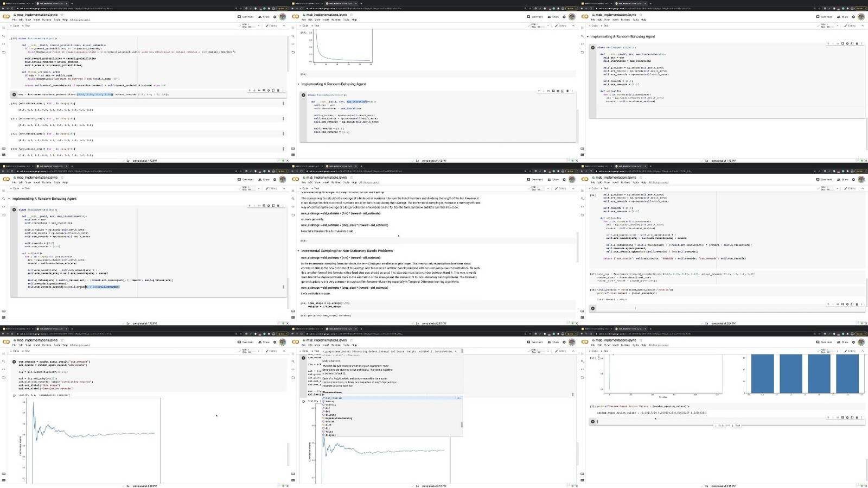Viewport: 868px width, 488px height.
Task: Open code snippets sidebar icon in Environment-class frame
Action: click(x=3, y=44)
